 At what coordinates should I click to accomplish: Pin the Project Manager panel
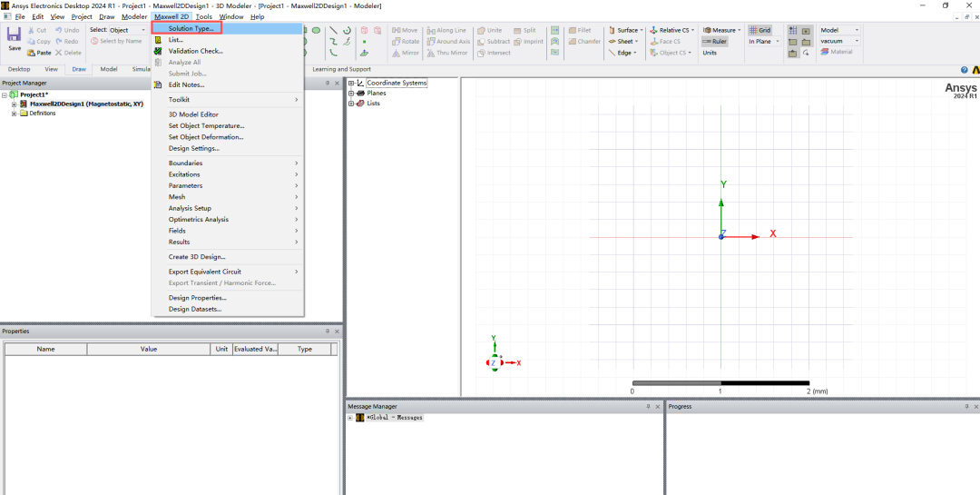point(328,83)
